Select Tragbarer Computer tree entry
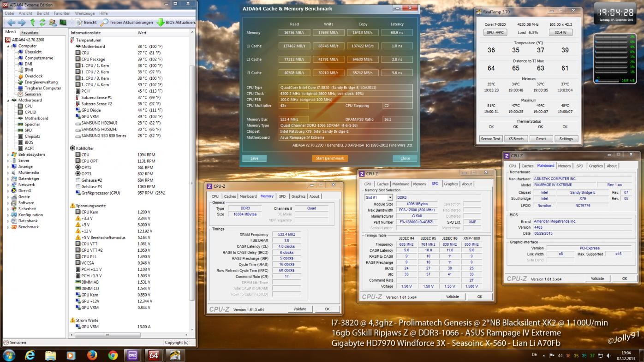This screenshot has width=644, height=362. coord(42,88)
